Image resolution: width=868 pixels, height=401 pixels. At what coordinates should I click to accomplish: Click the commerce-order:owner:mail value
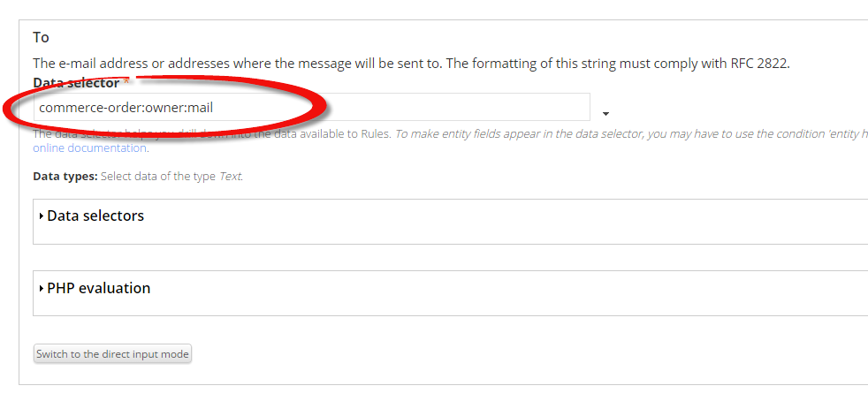(x=126, y=108)
